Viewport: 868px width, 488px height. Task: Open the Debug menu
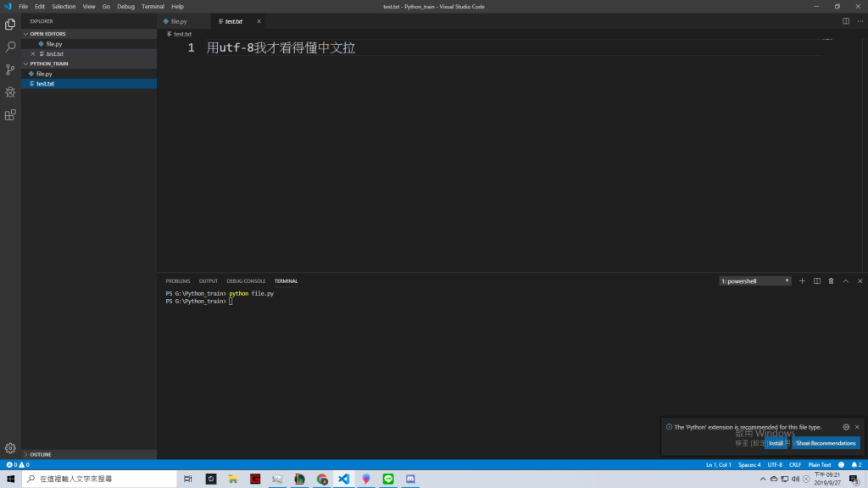(125, 7)
